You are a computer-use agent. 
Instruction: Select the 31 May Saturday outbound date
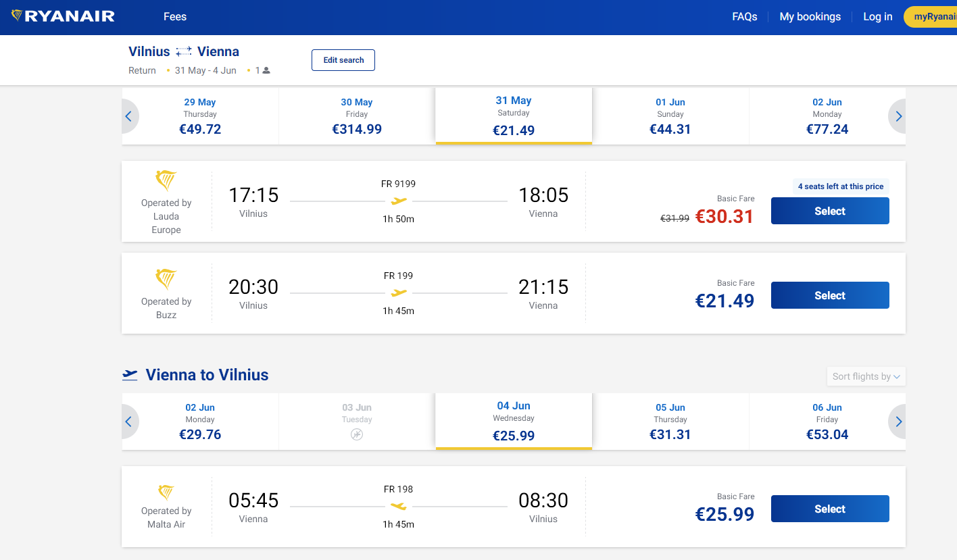point(514,116)
